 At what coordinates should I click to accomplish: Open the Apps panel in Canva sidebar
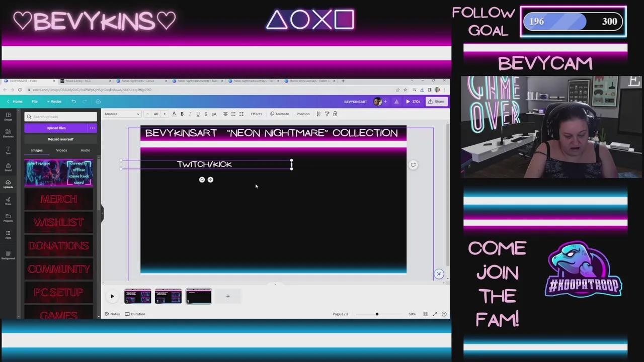pyautogui.click(x=8, y=235)
